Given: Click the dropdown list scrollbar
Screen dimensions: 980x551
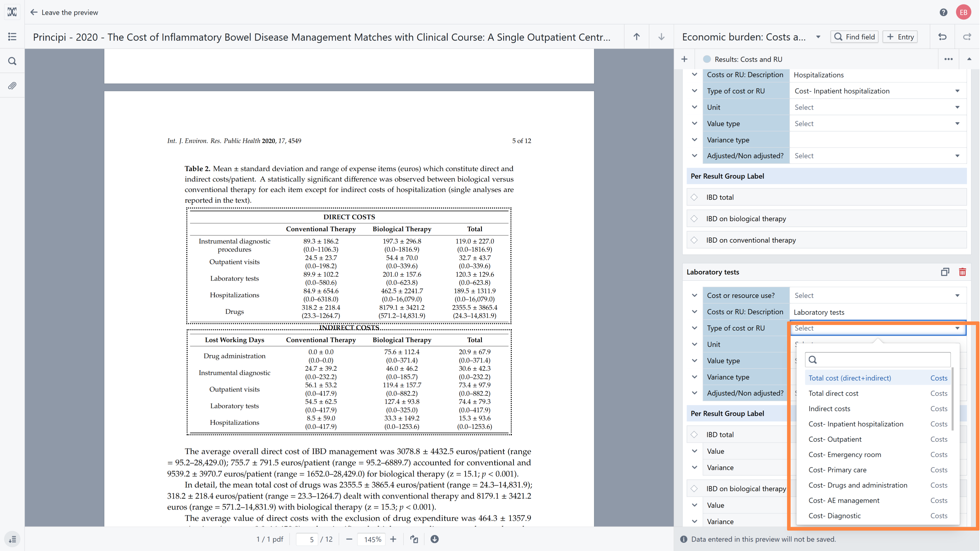Looking at the screenshot, I should (953, 399).
